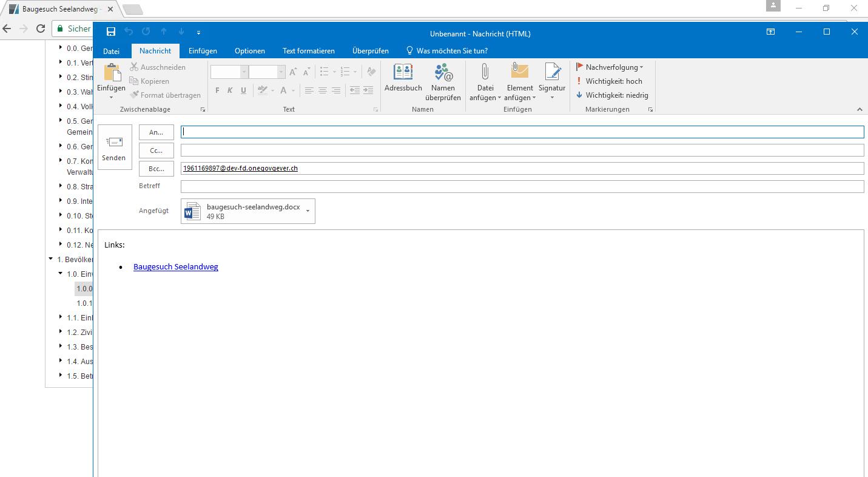Image resolution: width=868 pixels, height=477 pixels.
Task: Toggle Wichtigkeit: hoch
Action: click(609, 81)
